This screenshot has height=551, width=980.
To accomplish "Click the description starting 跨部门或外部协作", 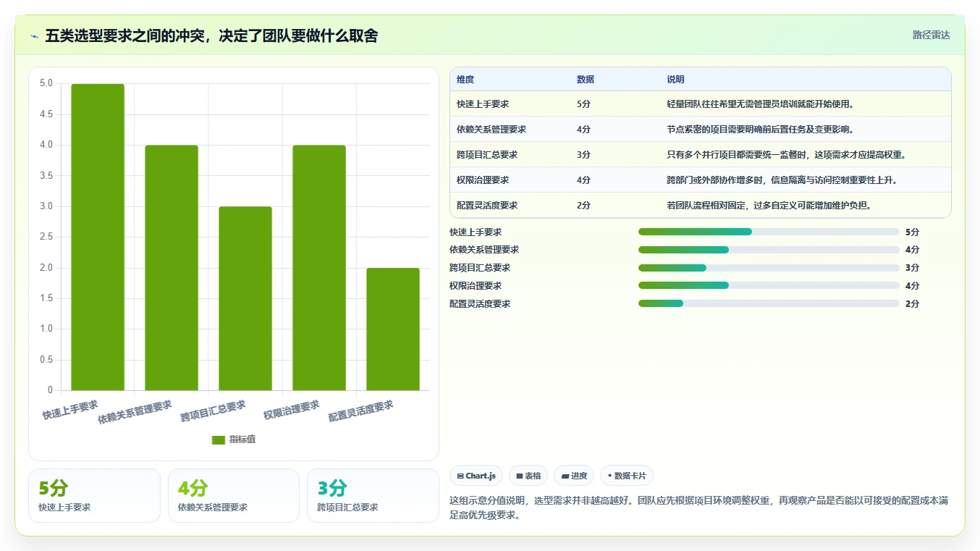I will click(783, 180).
